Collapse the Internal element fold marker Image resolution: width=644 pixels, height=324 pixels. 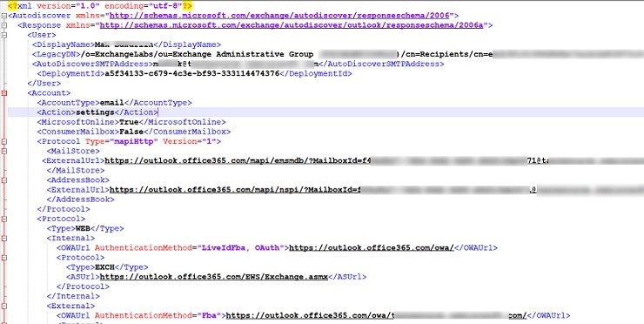(x=3, y=238)
